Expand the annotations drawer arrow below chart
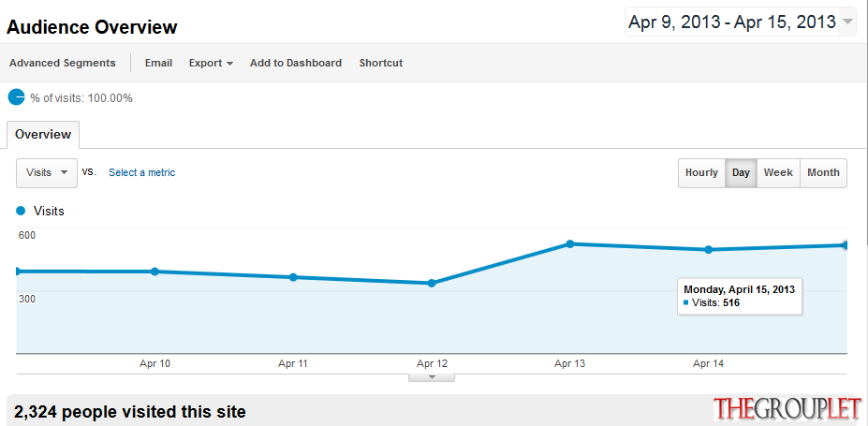Image resolution: width=868 pixels, height=426 pixels. [432, 377]
